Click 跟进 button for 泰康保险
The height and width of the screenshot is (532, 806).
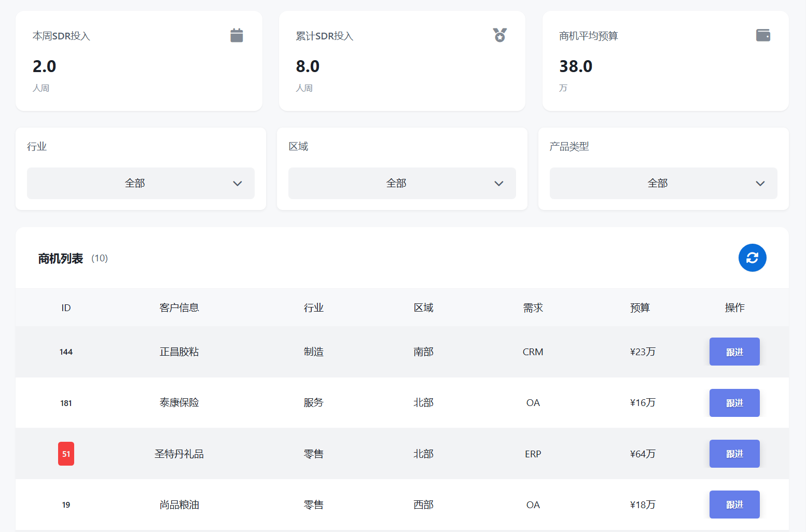(734, 403)
